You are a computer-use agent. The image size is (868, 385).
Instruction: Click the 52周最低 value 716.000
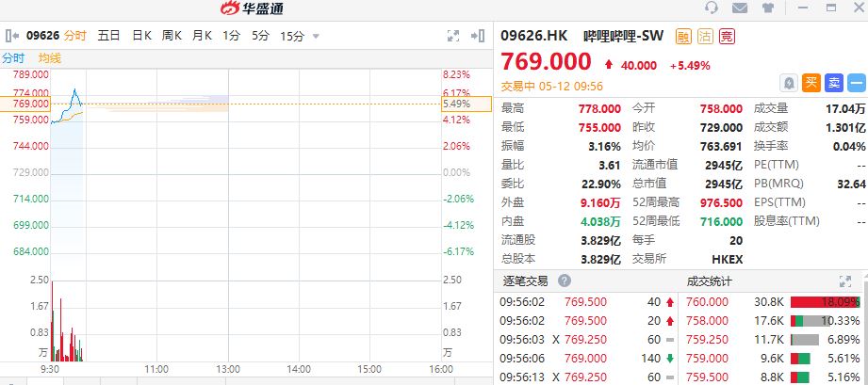pos(721,221)
